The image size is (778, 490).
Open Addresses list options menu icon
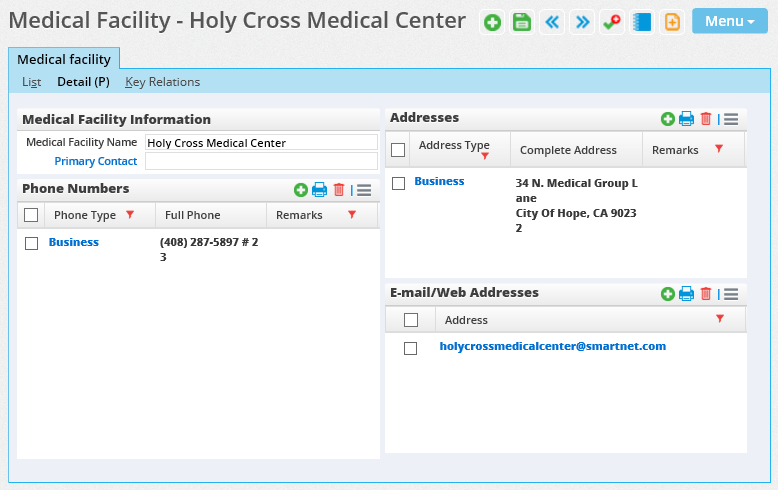pos(731,119)
